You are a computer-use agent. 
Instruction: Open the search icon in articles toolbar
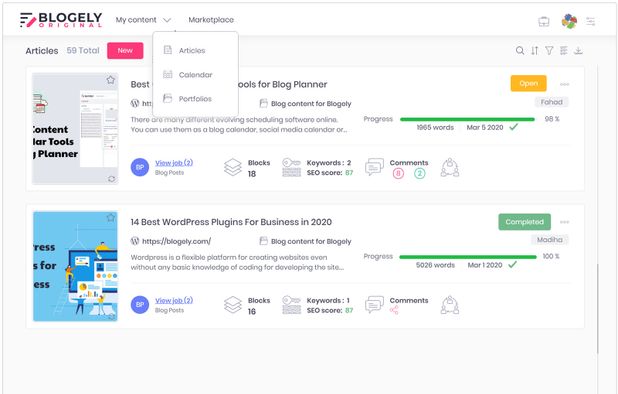click(x=520, y=50)
